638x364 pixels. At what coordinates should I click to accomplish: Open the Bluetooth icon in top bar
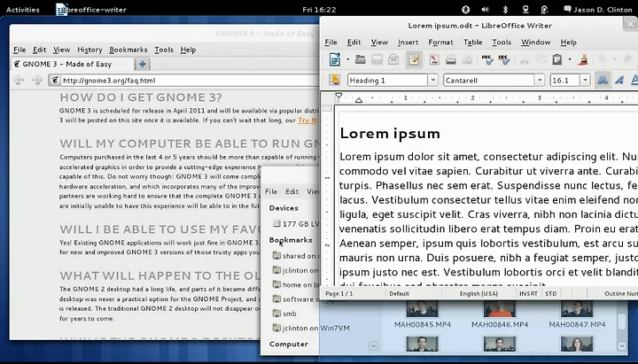coord(505,10)
